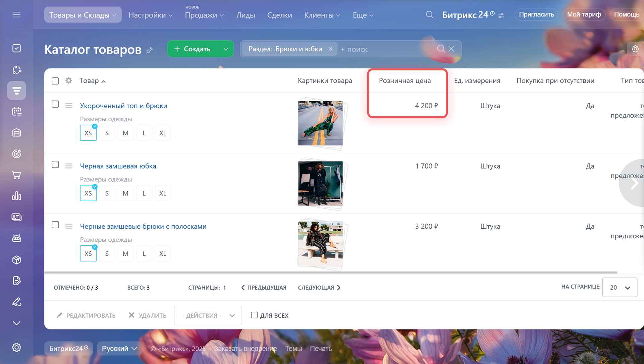The image size is (644, 364).
Task: Expand the Создать button dropdown arrow
Action: (226, 49)
